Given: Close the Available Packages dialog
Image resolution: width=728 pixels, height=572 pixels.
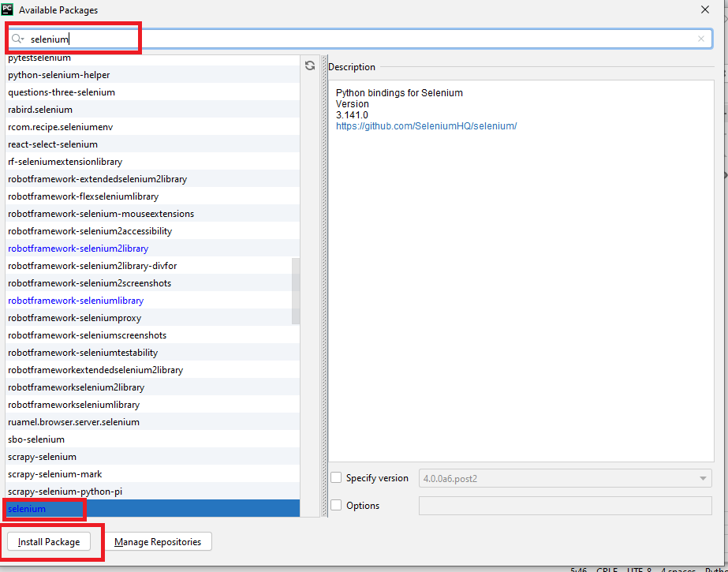Looking at the screenshot, I should pyautogui.click(x=705, y=9).
